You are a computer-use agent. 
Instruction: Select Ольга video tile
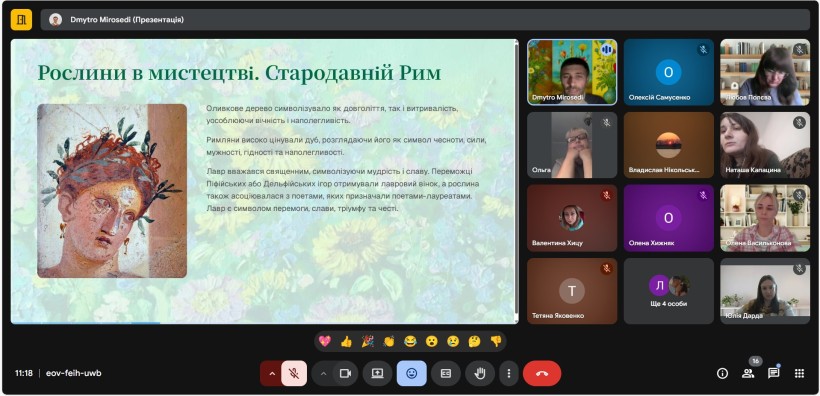(x=572, y=145)
